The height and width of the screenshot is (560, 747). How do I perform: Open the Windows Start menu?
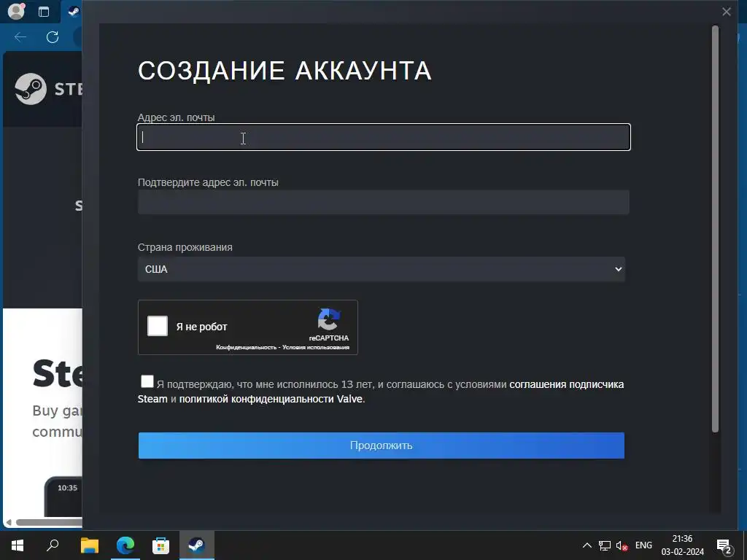18,545
